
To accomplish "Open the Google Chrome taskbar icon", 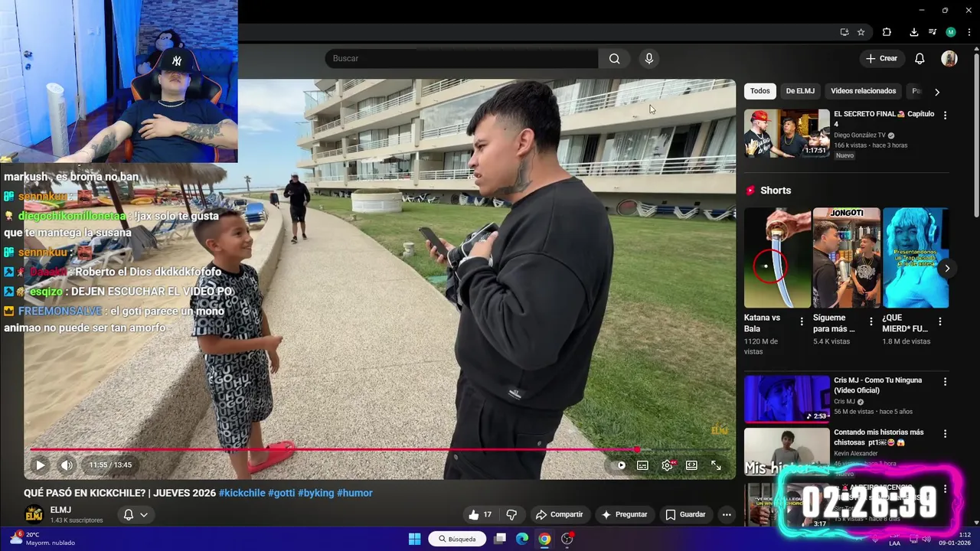I will pos(544,539).
